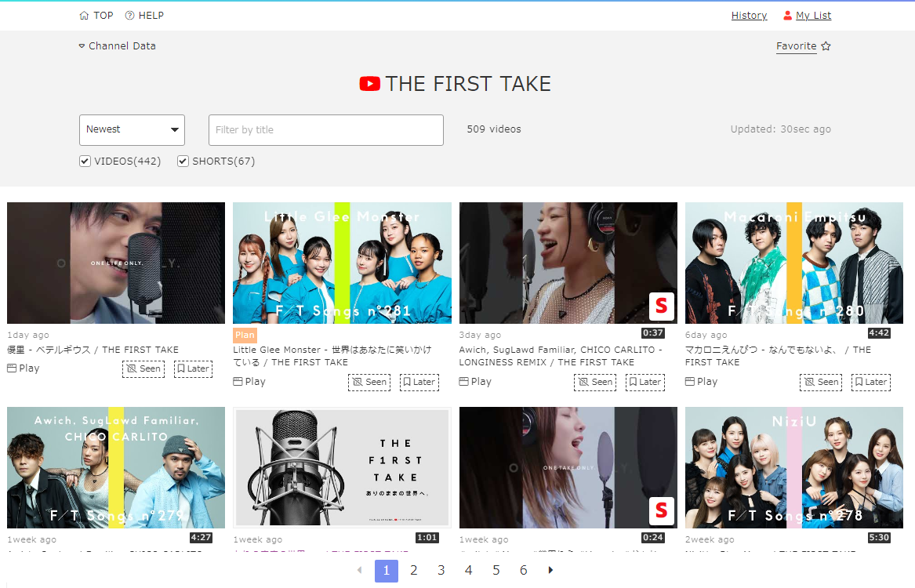The height and width of the screenshot is (588, 915).
Task: Play the マカロニえんぴつ video
Action: pyautogui.click(x=702, y=382)
